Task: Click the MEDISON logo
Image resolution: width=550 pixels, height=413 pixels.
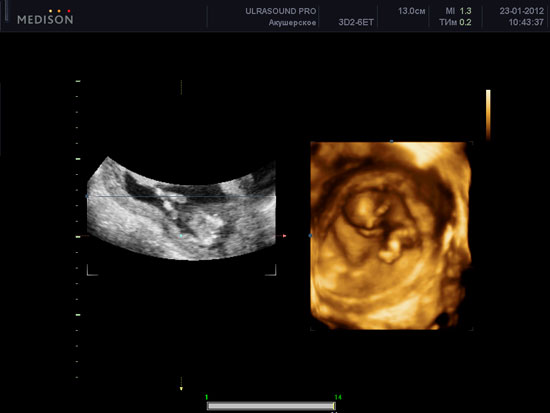Action: tap(45, 18)
